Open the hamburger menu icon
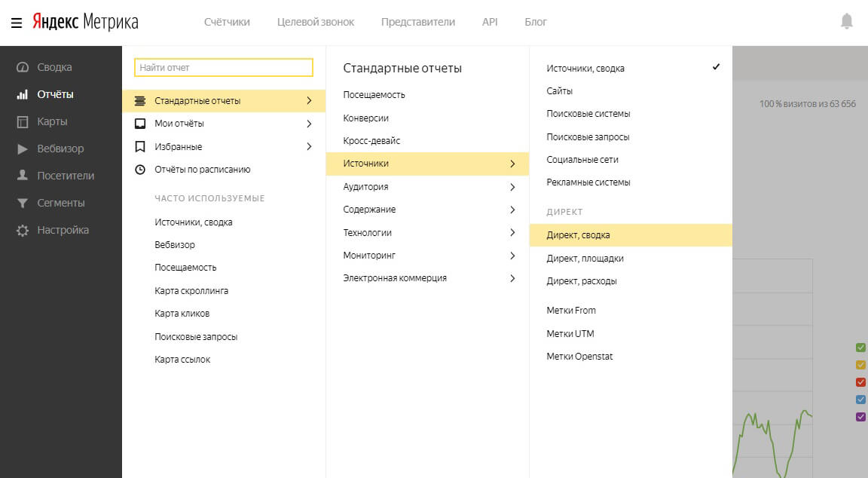The image size is (868, 478). coord(16,22)
